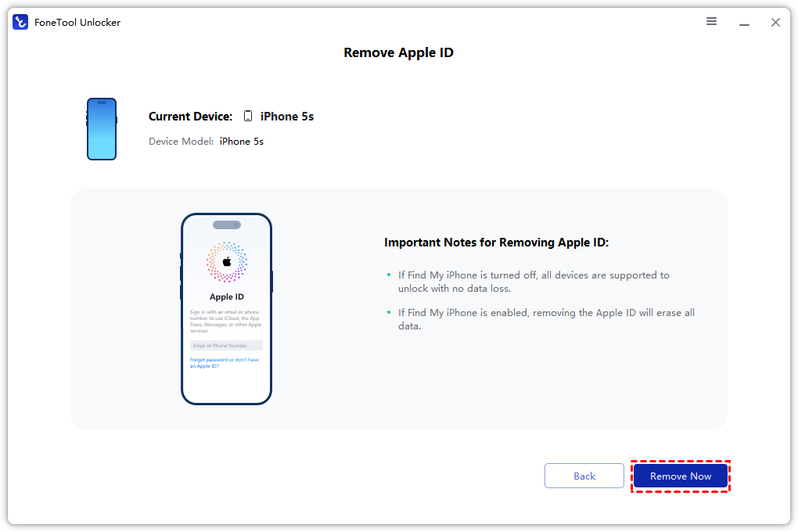Go back using the Back button

[584, 476]
